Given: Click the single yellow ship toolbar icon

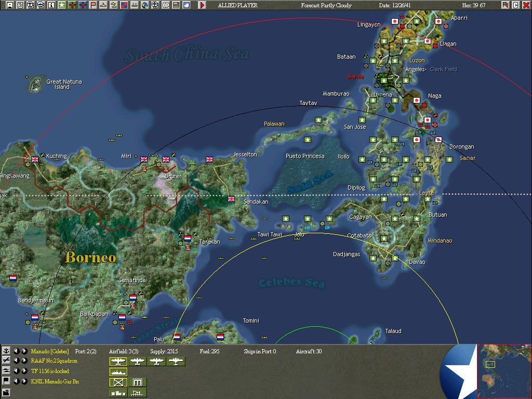Looking at the screenshot, I should [x=103, y=5].
